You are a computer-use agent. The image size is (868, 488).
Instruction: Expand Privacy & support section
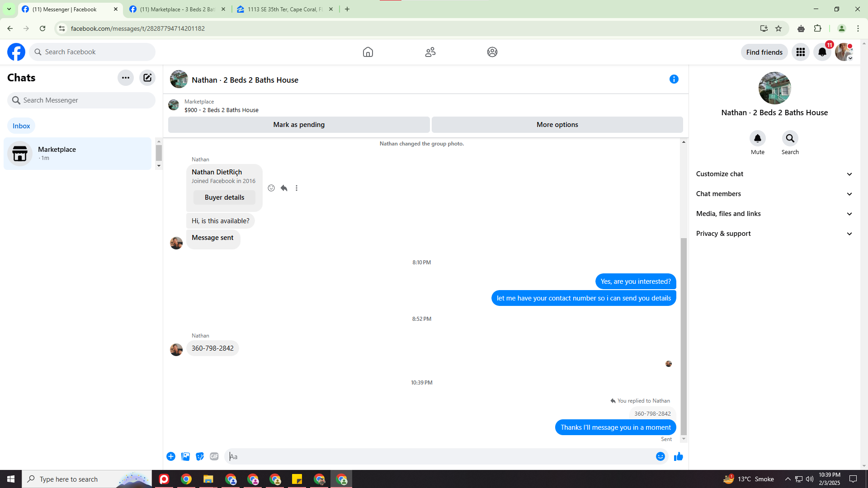pos(774,234)
